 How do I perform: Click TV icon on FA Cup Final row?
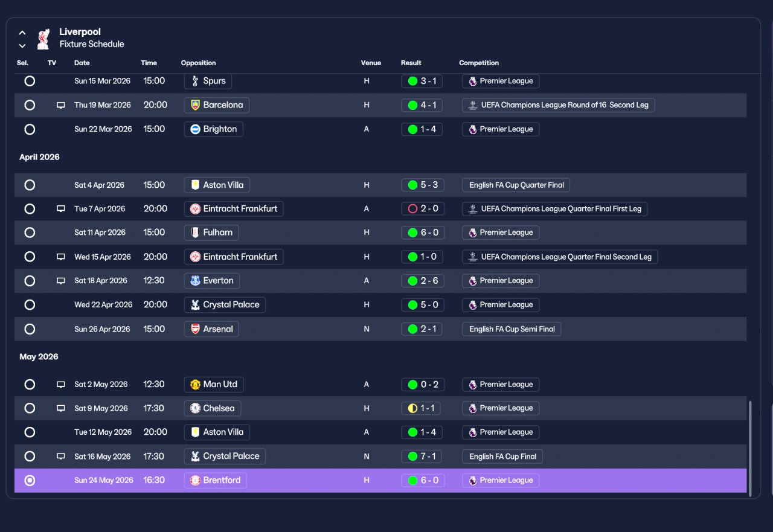coord(61,457)
